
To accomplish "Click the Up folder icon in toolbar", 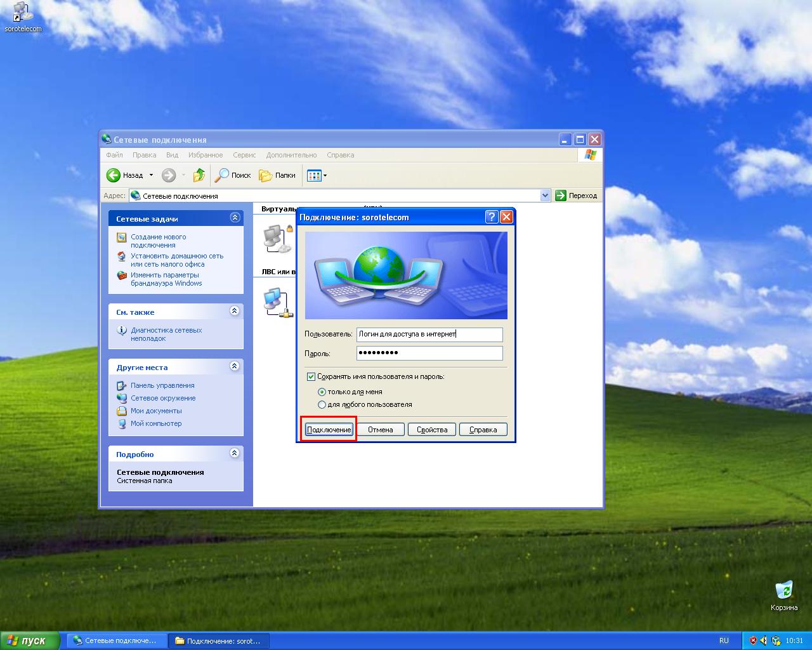I will click(199, 175).
